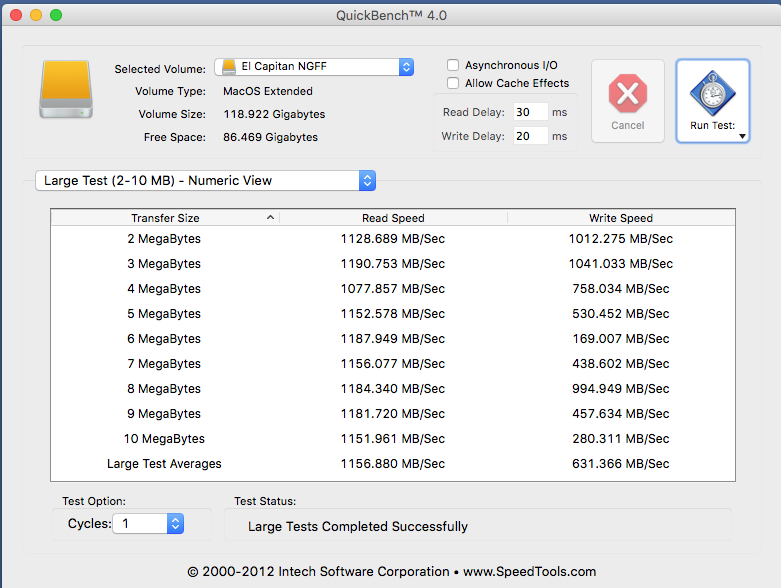Click write speed value 530.452 MB/Sec
781x588 pixels.
(x=621, y=314)
